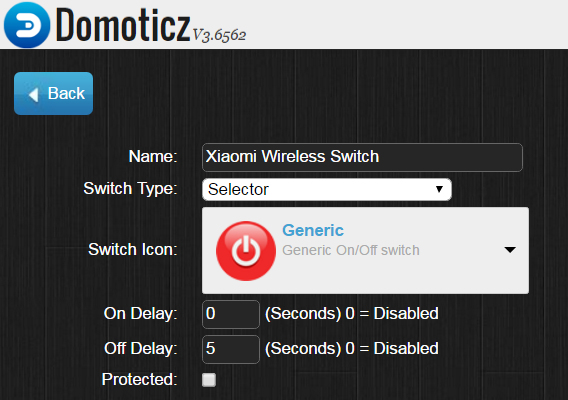This screenshot has width=568, height=400.
Task: Click the Generic On/Off switch description
Action: click(x=351, y=250)
